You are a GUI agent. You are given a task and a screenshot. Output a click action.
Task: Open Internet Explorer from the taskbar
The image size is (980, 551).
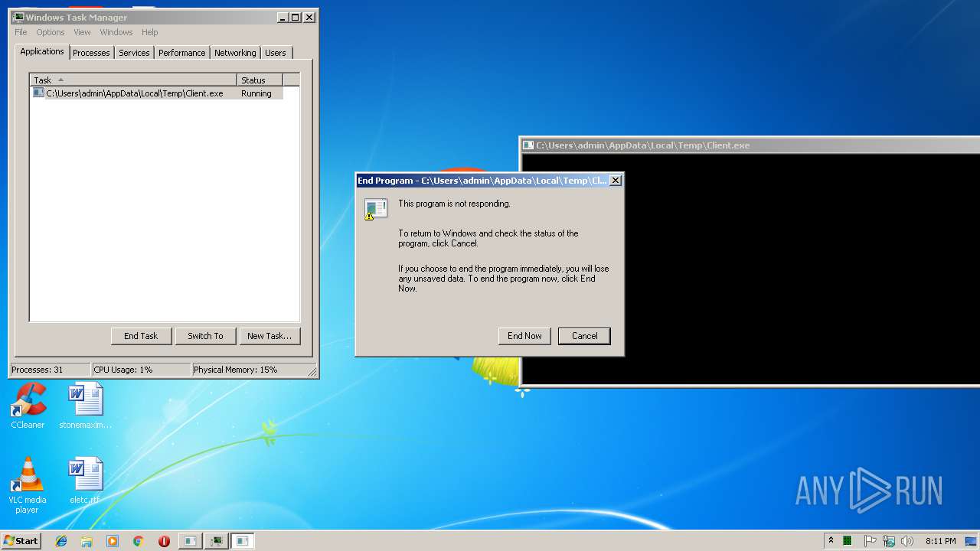click(61, 541)
